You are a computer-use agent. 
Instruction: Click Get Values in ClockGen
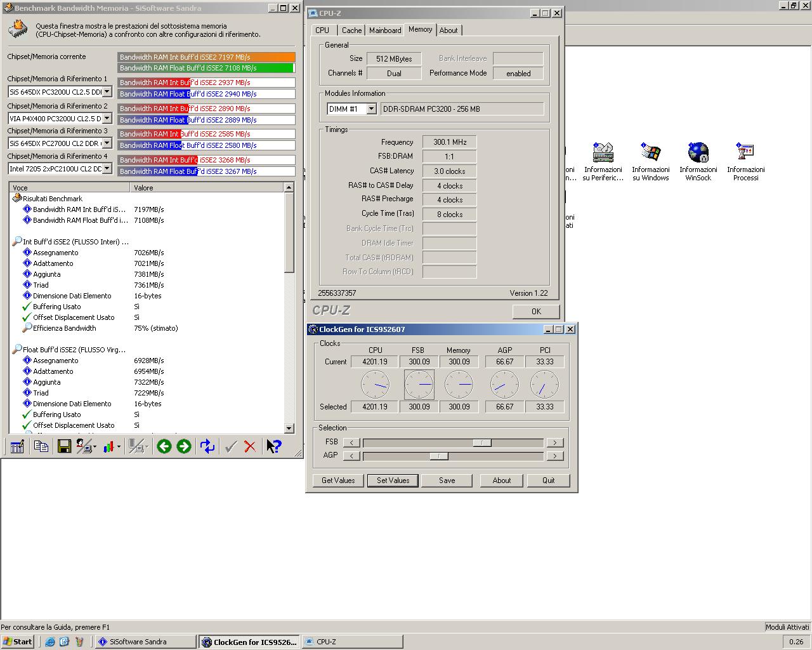click(x=338, y=481)
